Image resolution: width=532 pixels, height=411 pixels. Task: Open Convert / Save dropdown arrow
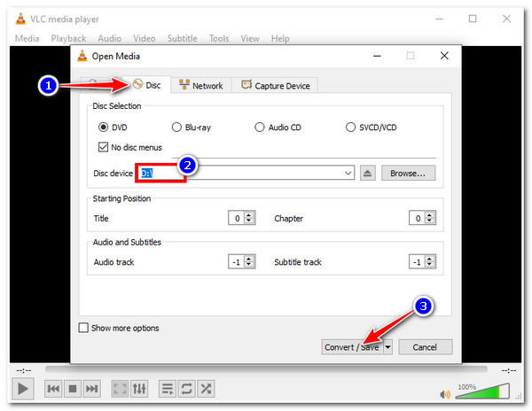[387, 347]
